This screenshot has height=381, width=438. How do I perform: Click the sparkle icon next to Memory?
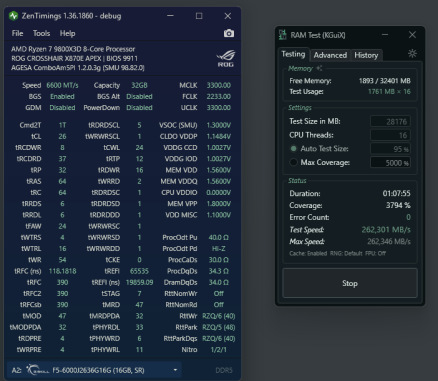(x=319, y=68)
